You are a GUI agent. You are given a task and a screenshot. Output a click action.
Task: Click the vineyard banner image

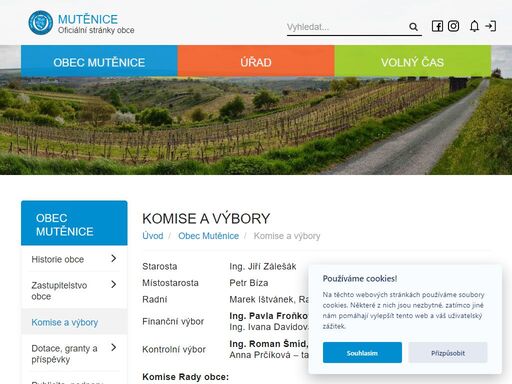point(256,126)
